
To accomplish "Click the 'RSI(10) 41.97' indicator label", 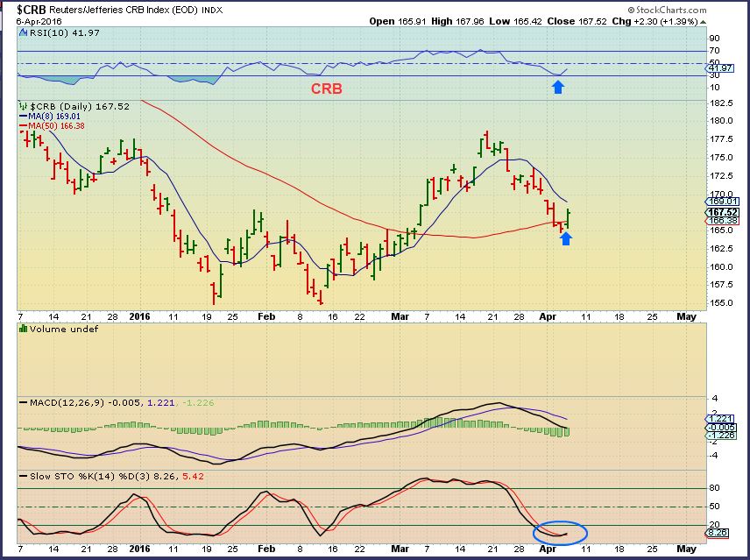I will (64, 33).
